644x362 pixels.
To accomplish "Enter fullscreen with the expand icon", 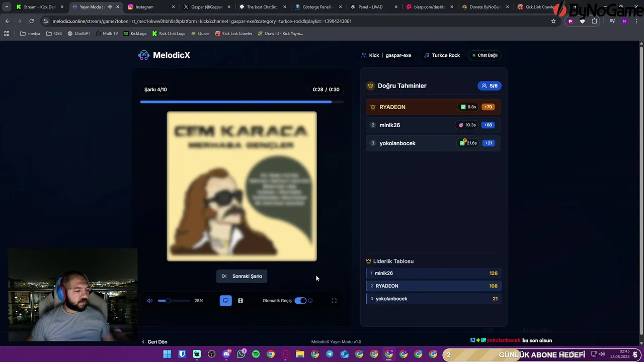I will [334, 301].
